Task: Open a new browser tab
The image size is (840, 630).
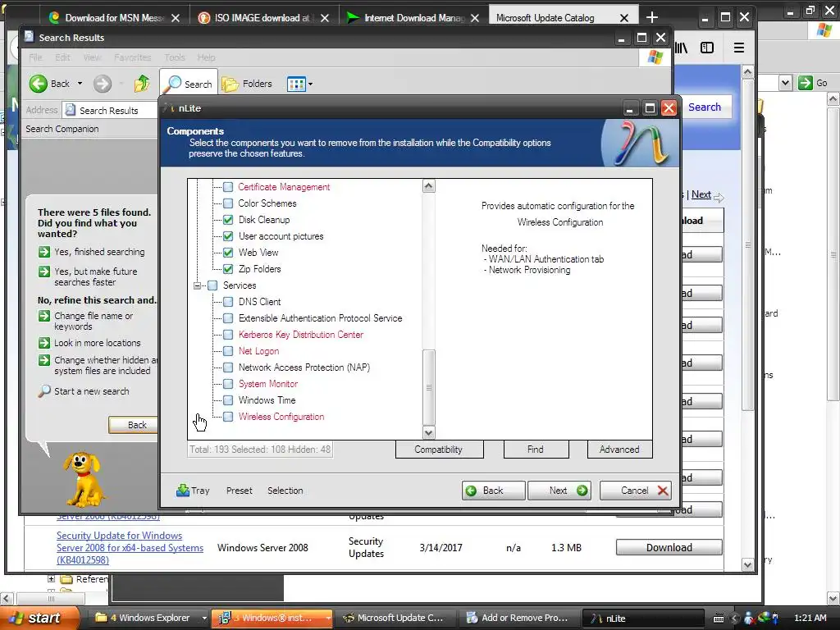Action: (652, 18)
